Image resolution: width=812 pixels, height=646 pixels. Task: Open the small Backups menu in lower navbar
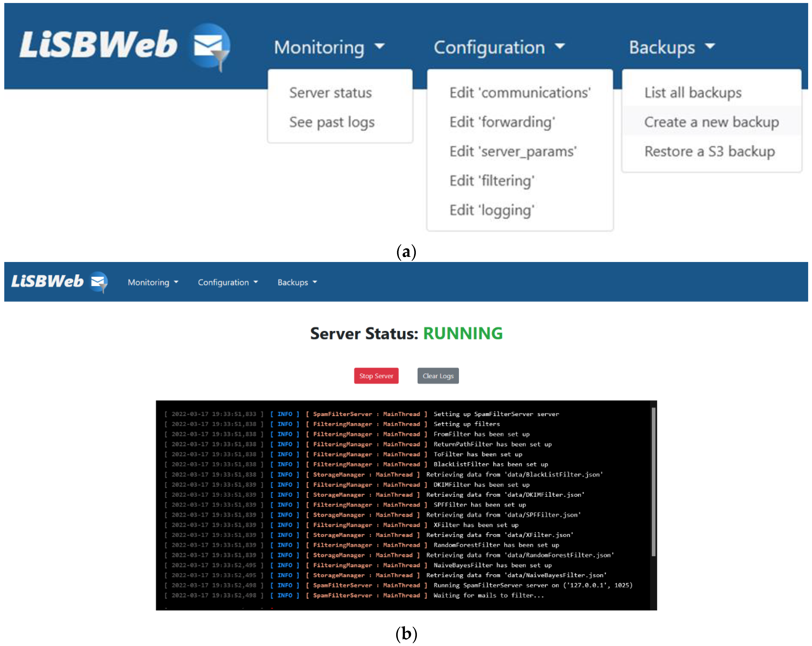point(297,282)
